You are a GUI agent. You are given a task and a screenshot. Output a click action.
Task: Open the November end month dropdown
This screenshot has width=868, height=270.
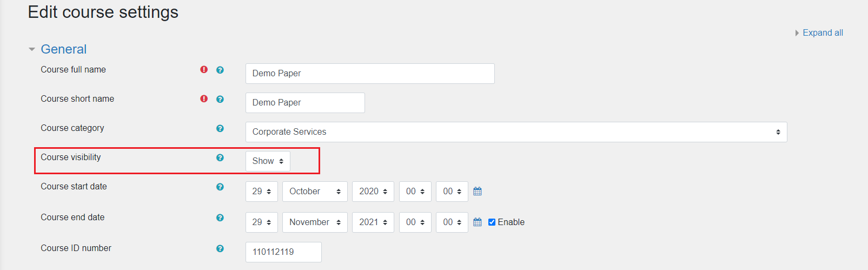315,222
